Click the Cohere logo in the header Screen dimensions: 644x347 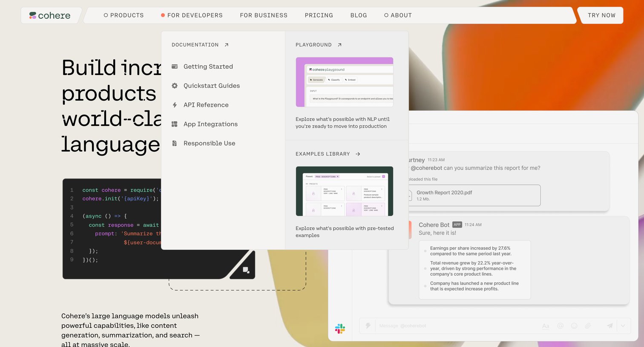point(50,15)
